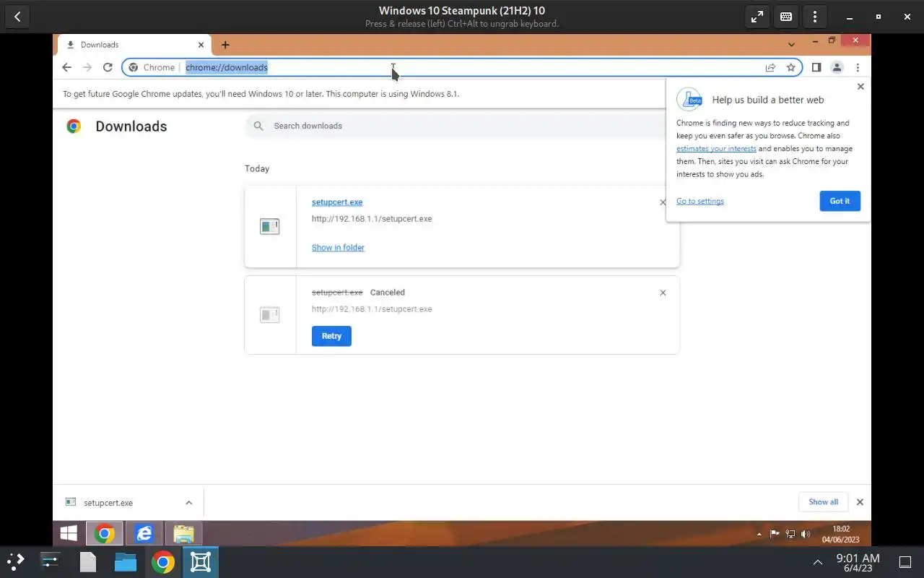Click the share page icon in address bar

[770, 67]
